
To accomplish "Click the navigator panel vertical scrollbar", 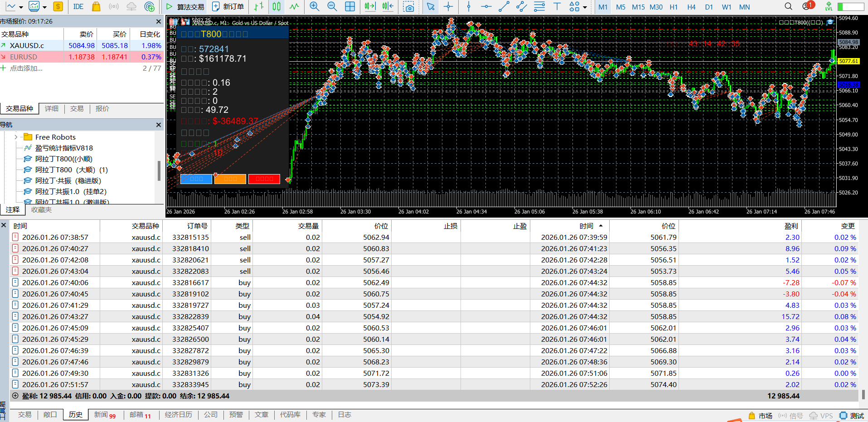I will point(159,171).
